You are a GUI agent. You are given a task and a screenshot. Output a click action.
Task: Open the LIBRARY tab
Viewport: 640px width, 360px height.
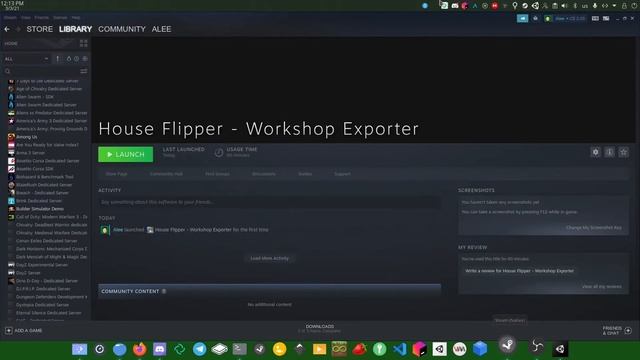76,29
